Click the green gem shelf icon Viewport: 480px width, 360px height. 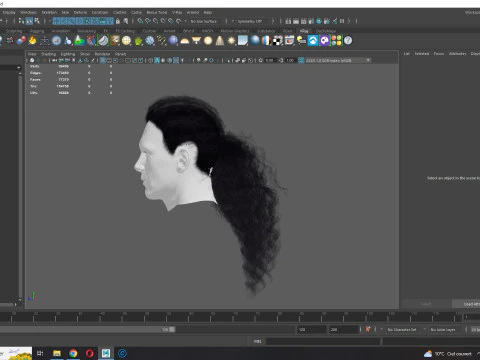138,41
